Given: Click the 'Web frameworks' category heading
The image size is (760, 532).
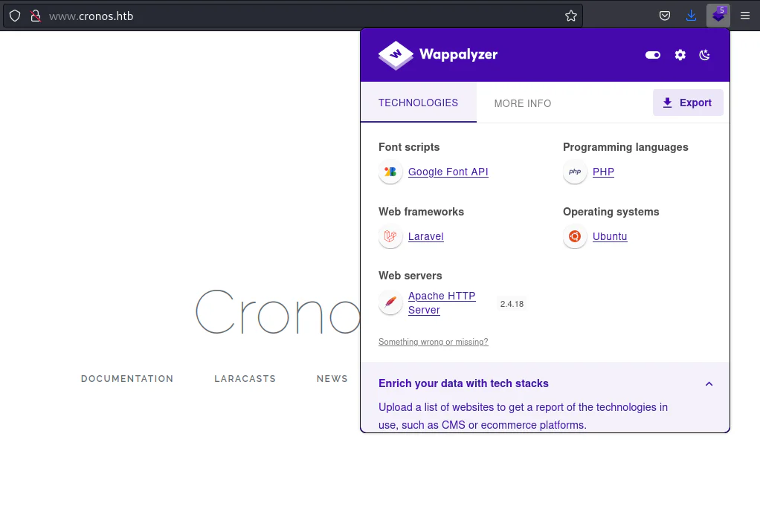Looking at the screenshot, I should tap(421, 212).
